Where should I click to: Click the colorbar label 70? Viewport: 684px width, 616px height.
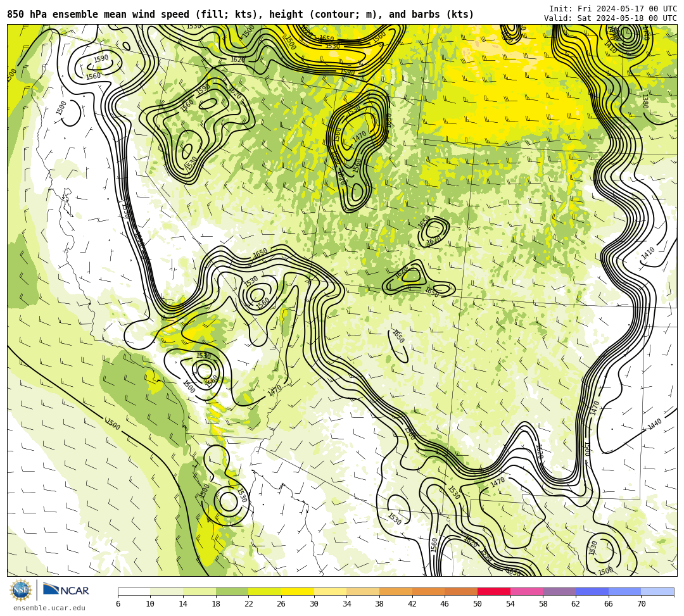point(641,604)
